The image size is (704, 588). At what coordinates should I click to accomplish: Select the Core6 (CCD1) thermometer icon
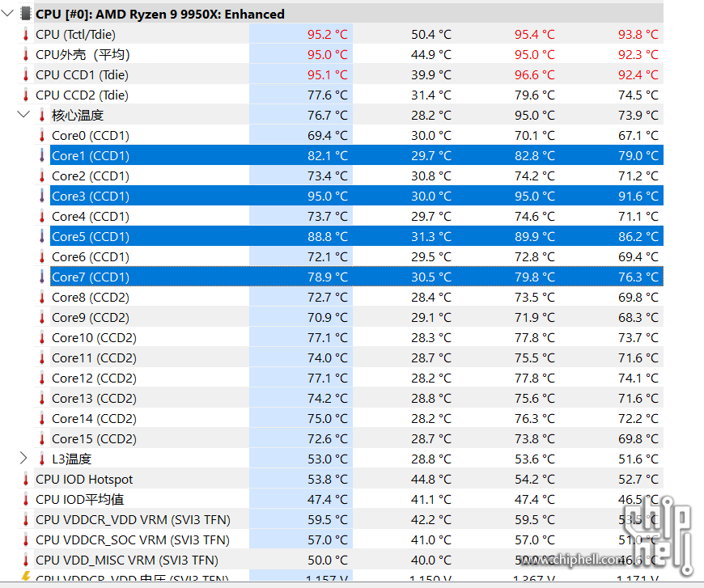coord(42,256)
